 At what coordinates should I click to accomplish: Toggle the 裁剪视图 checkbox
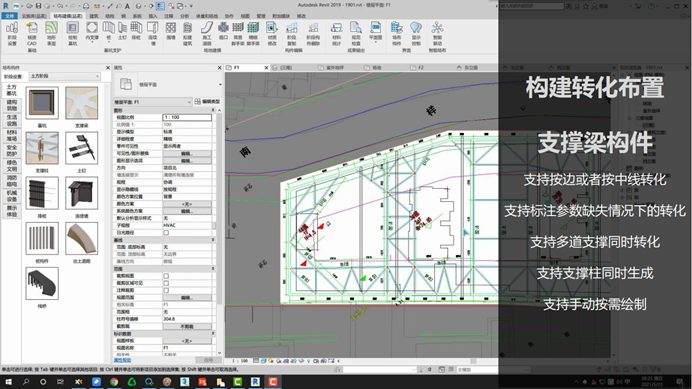click(x=166, y=276)
